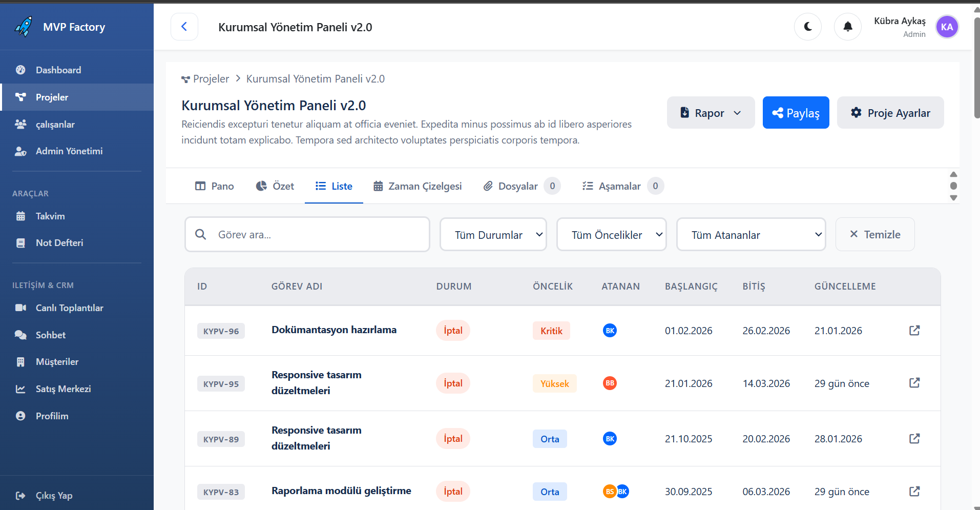Expand the Rapor button menu
Image resolution: width=980 pixels, height=510 pixels.
pos(711,112)
